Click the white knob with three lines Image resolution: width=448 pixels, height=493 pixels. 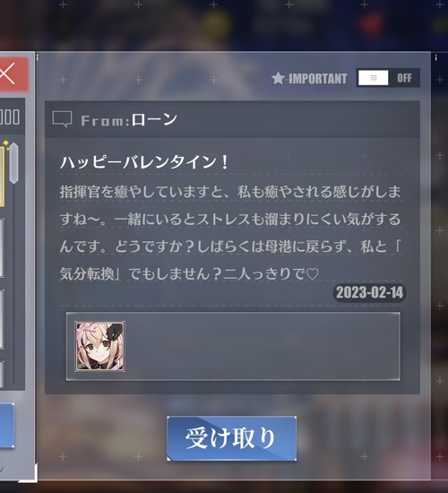click(x=373, y=78)
